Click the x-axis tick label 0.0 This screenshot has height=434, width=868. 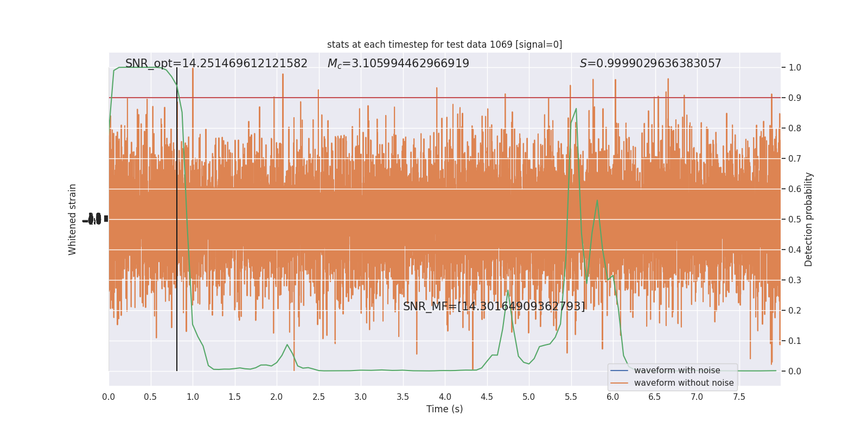(x=108, y=397)
